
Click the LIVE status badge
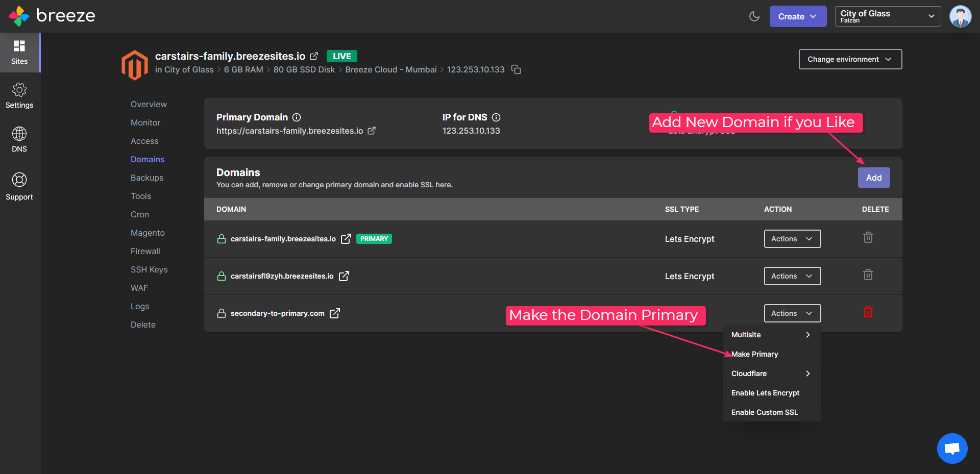click(x=342, y=56)
